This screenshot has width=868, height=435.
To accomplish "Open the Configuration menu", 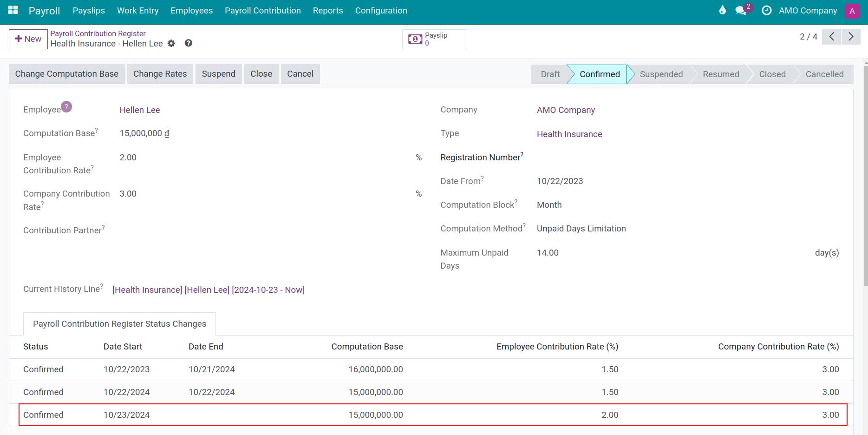I will (x=381, y=10).
